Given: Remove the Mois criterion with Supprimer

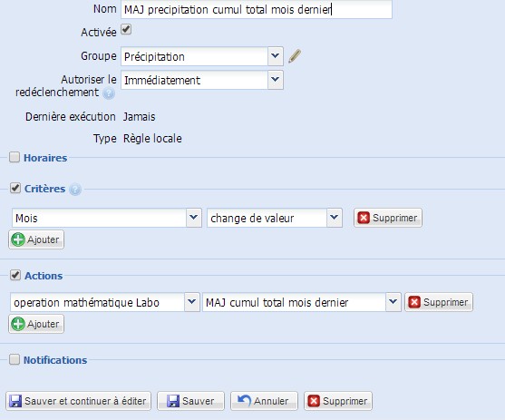Looking at the screenshot, I should 388,218.
